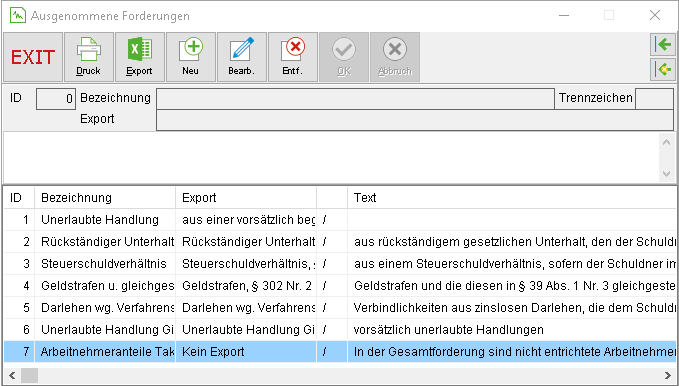Click 'aus einer vorsätzlich beg' export cell

(x=246, y=220)
